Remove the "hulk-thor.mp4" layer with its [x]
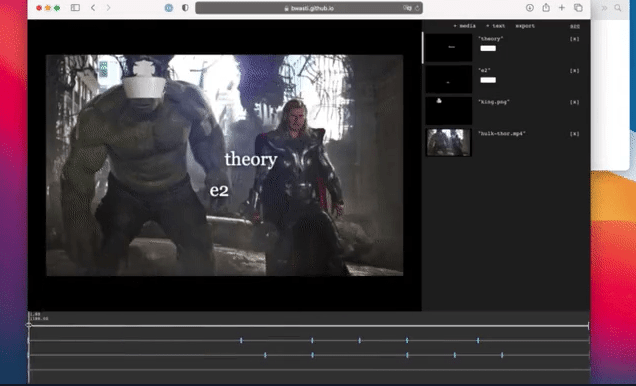Screen dimensions: 636x386 (575, 134)
